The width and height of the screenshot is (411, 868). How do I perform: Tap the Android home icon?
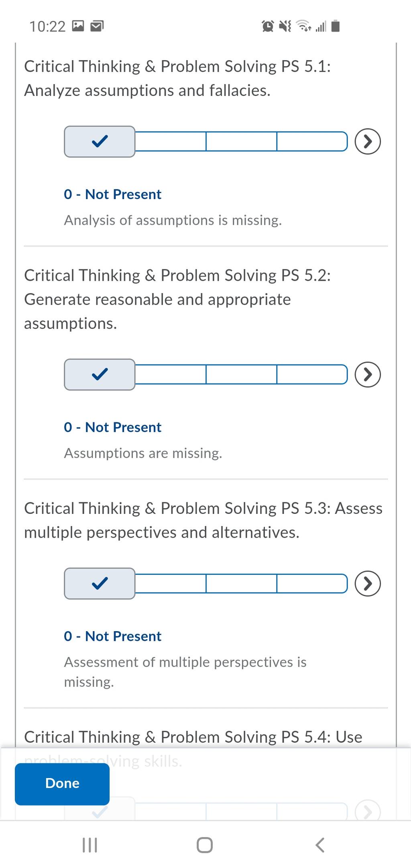coord(205,845)
